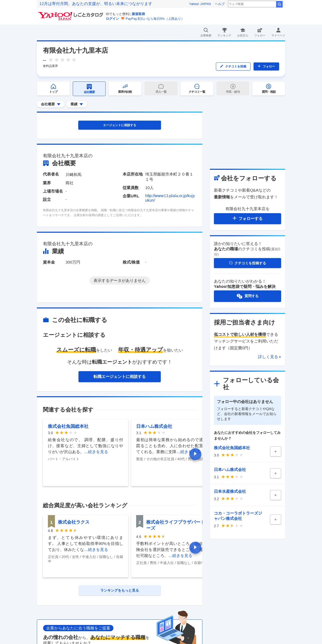Focus the ウェブ検索 input field
The width and height of the screenshot is (322, 644).
pyautogui.click(x=252, y=4)
